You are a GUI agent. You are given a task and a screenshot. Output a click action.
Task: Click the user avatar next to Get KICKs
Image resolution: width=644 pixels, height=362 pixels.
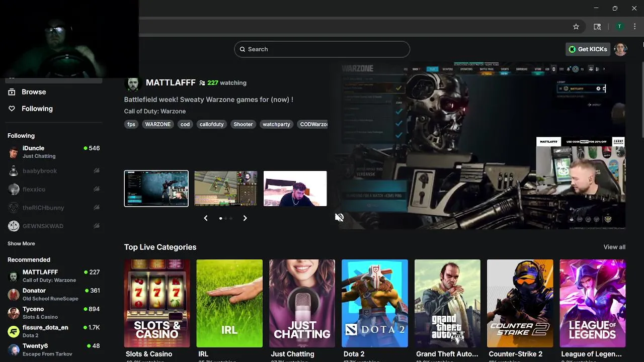tap(620, 49)
